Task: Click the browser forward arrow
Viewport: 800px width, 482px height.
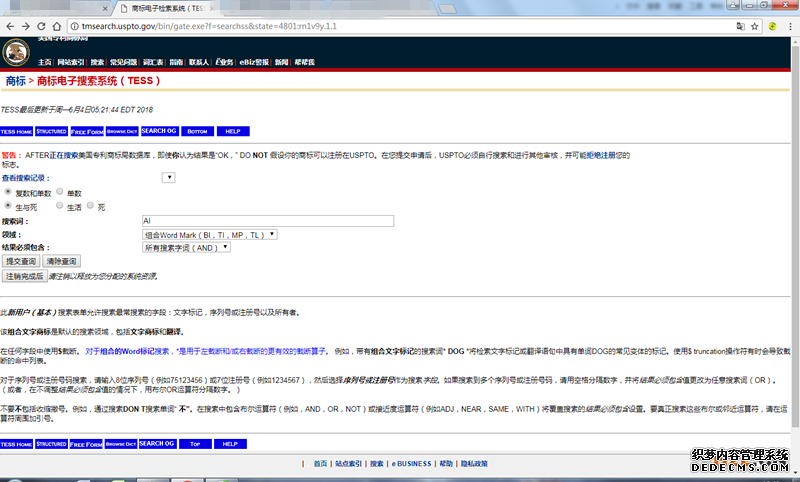Action: tap(26, 27)
